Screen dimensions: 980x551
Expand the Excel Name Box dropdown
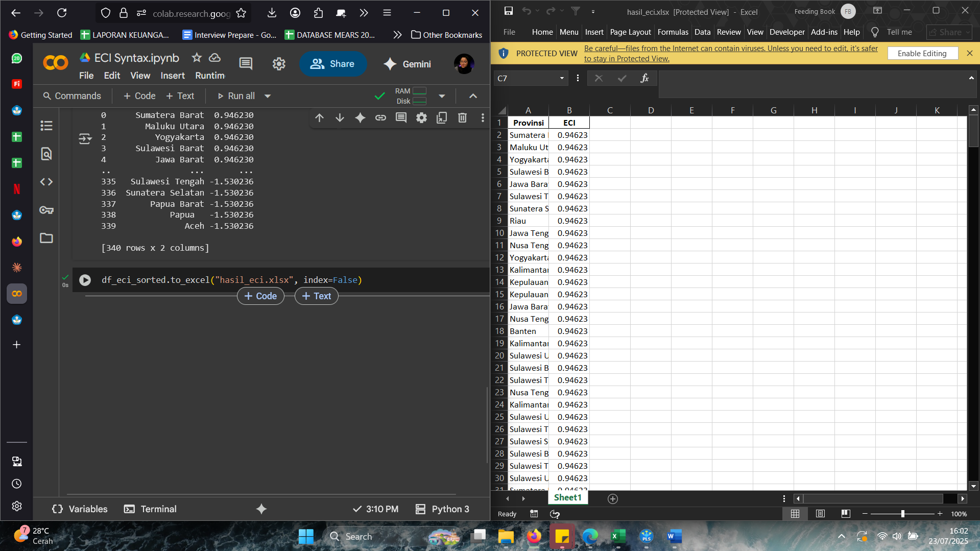click(562, 78)
